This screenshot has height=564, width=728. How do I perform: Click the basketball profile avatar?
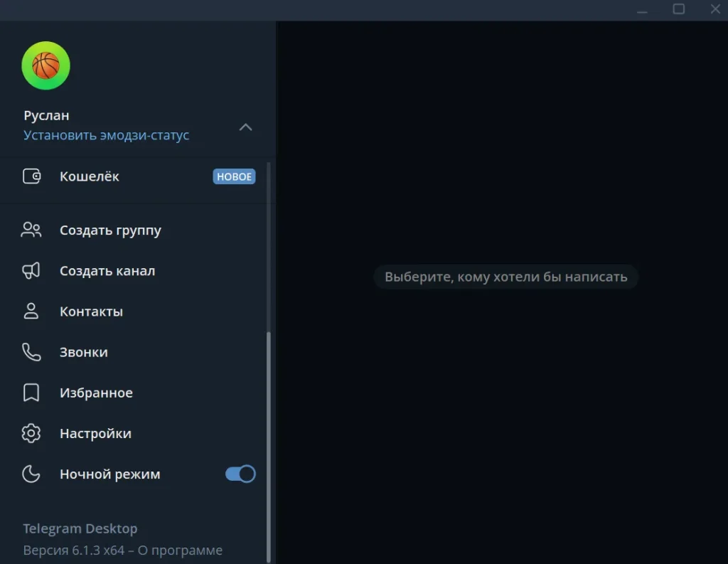[x=46, y=65]
